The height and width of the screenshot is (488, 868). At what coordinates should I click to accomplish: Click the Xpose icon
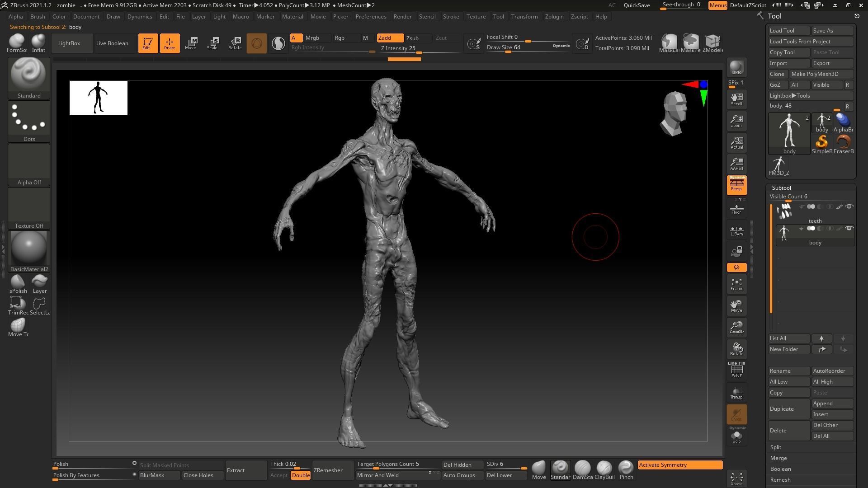coord(736,479)
